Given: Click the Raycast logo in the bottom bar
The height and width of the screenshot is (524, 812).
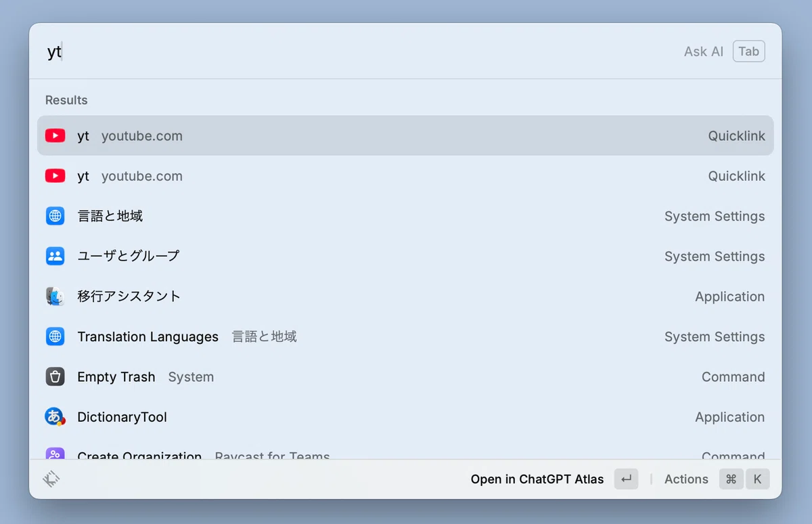Looking at the screenshot, I should tap(51, 479).
